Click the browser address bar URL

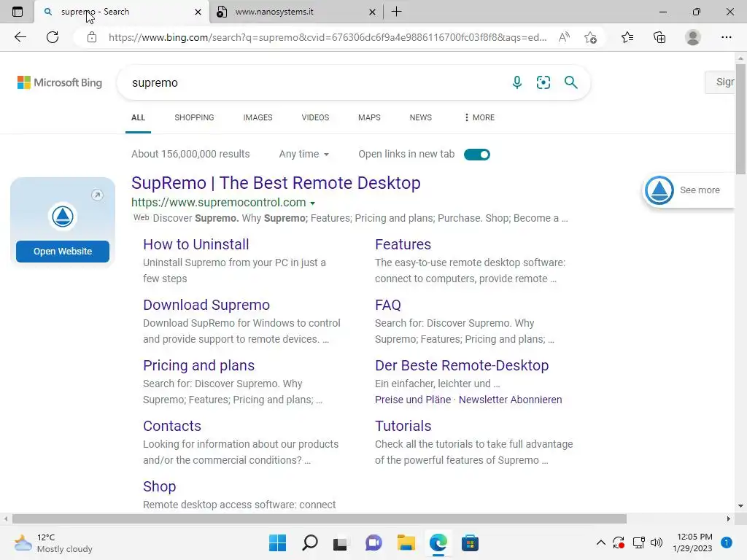tap(328, 37)
